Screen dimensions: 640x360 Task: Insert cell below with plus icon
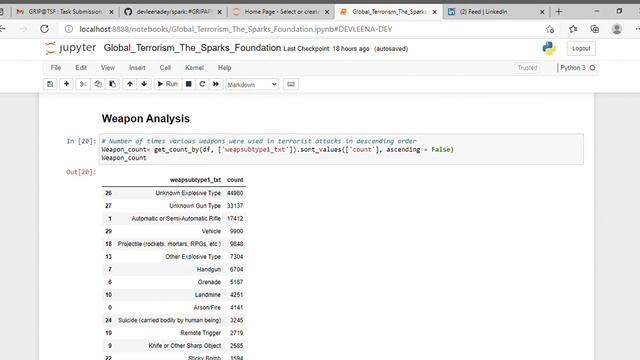click(66, 84)
